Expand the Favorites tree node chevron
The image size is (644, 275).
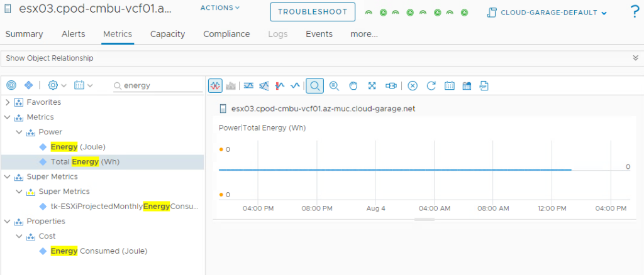(8, 102)
